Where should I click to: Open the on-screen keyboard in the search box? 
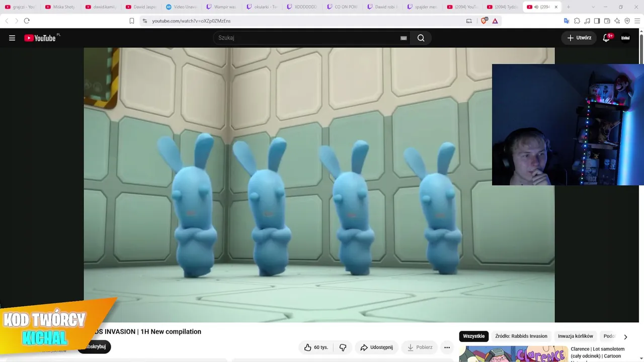coord(404,38)
